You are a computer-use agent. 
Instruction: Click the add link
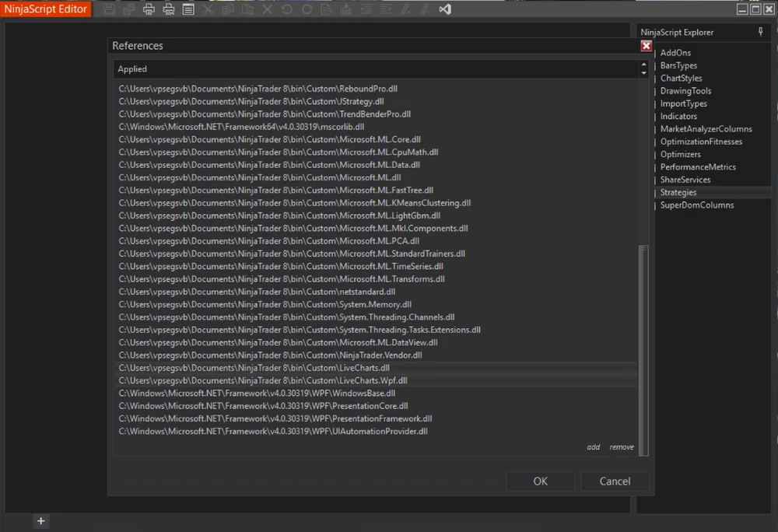[x=594, y=447]
